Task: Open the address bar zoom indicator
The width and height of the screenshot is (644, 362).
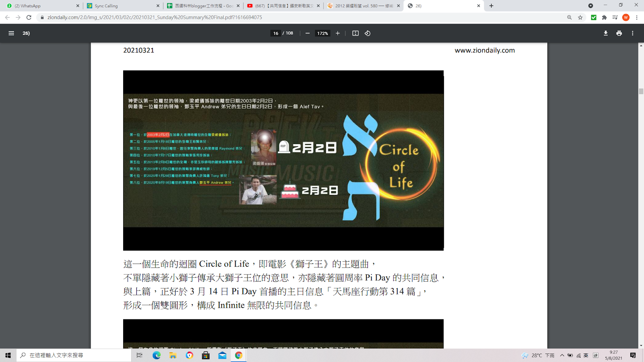Action: pos(569,17)
